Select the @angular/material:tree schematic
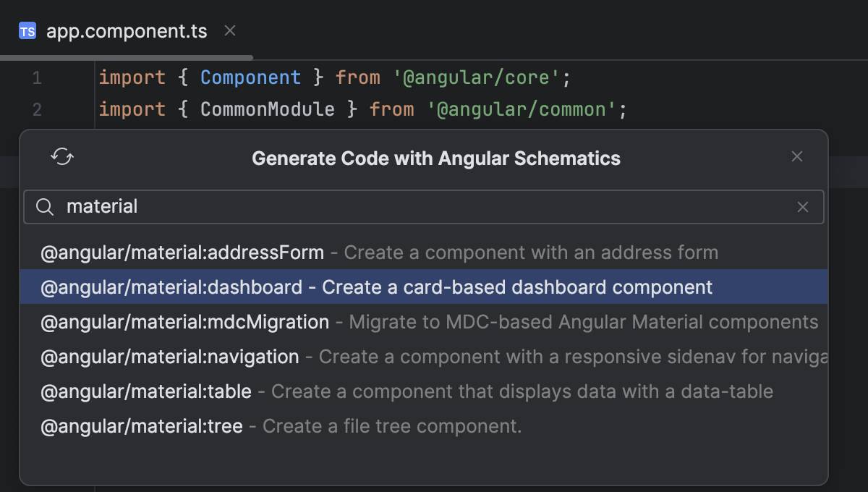Screen dimensions: 868x492 (141, 426)
